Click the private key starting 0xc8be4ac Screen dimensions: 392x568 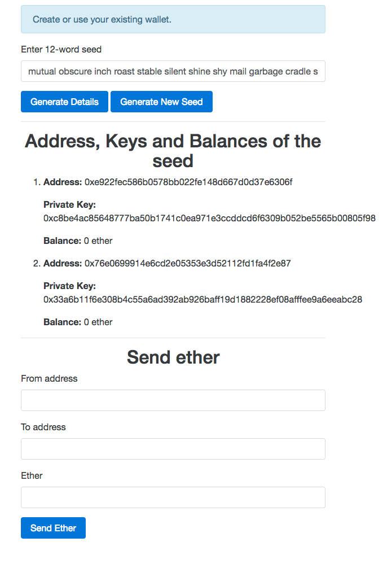coord(209,218)
